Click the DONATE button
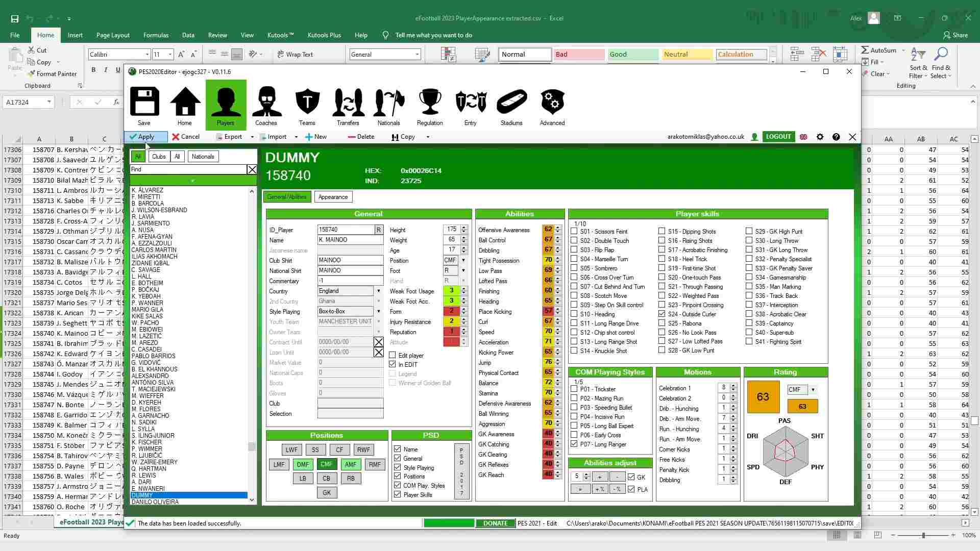Image resolution: width=980 pixels, height=551 pixels. (496, 523)
